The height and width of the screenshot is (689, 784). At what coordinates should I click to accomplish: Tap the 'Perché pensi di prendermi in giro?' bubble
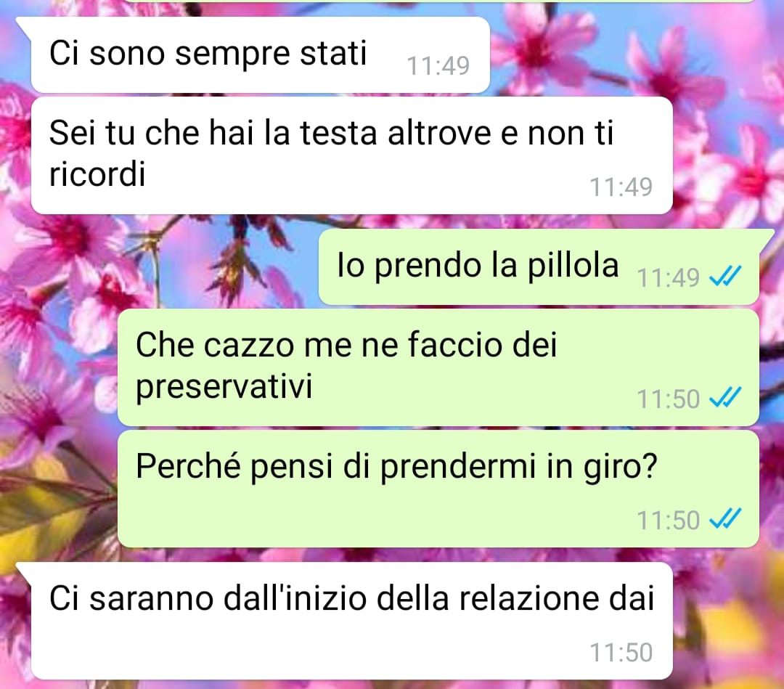point(438,489)
